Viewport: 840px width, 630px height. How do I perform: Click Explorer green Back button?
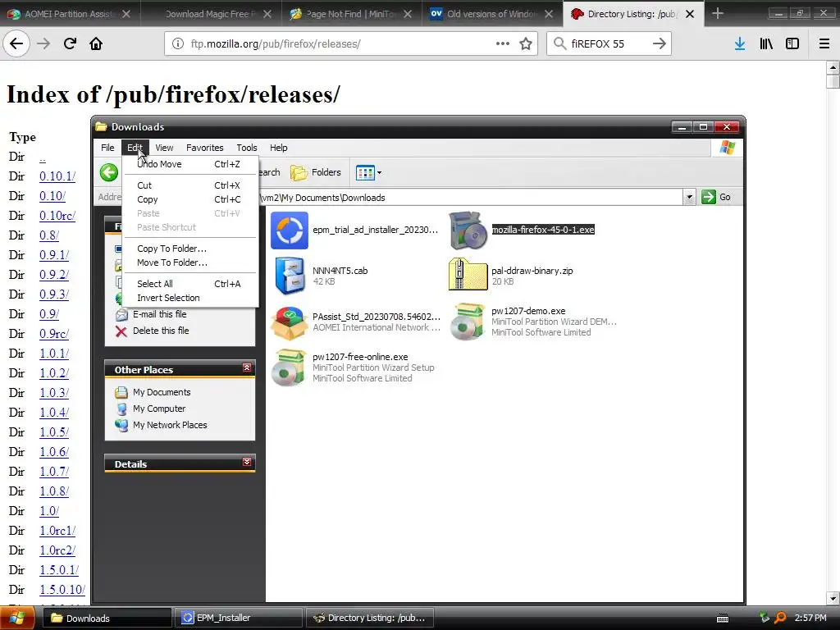109,172
